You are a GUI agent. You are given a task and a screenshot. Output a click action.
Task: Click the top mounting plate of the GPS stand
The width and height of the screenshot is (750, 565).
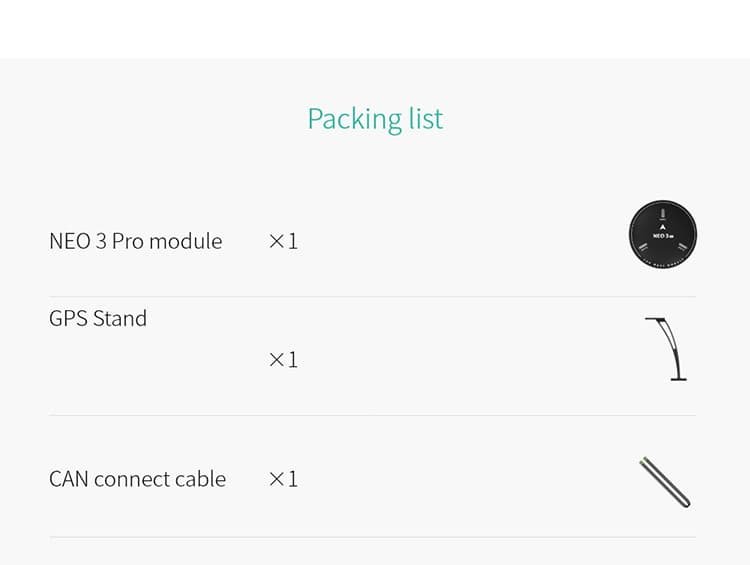click(655, 319)
